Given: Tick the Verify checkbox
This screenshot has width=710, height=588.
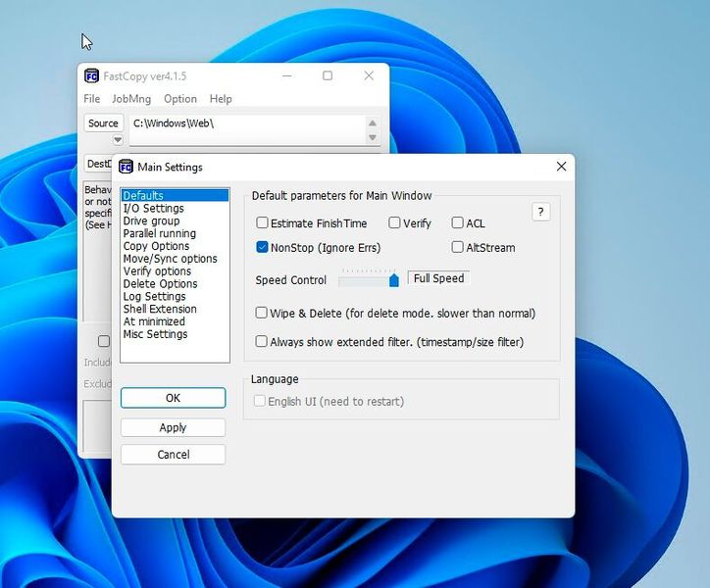Looking at the screenshot, I should (394, 223).
